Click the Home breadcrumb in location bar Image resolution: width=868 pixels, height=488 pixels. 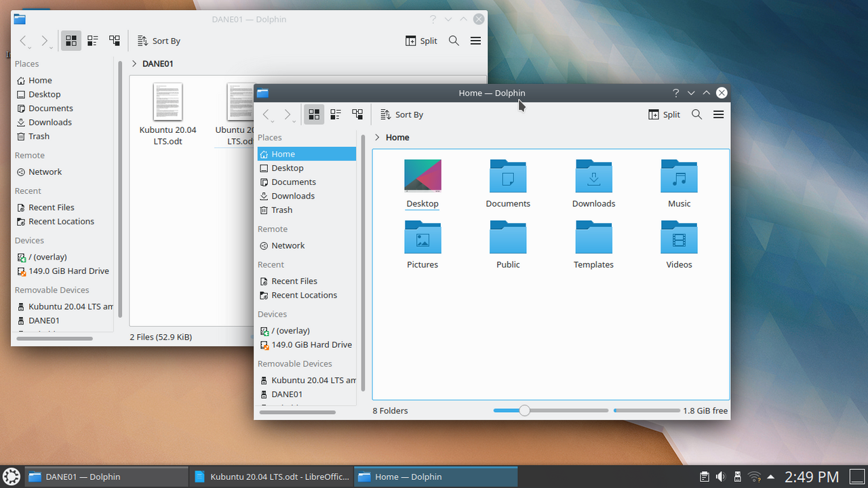[397, 138]
